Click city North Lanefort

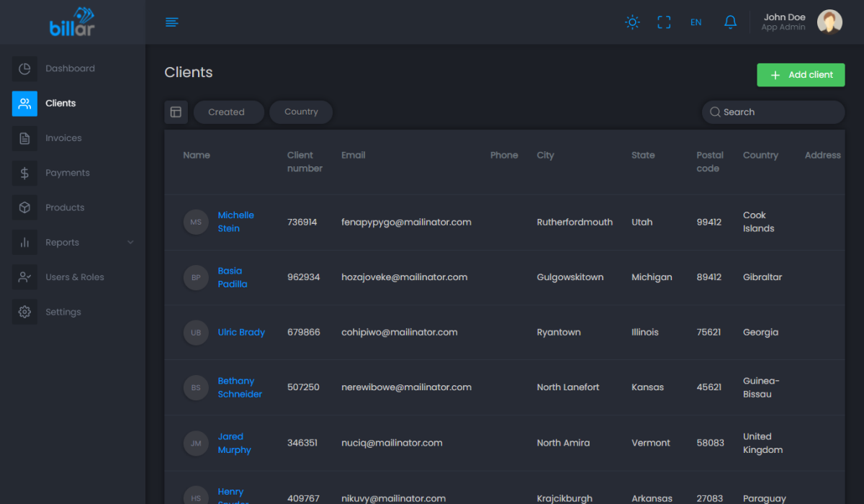coord(568,387)
